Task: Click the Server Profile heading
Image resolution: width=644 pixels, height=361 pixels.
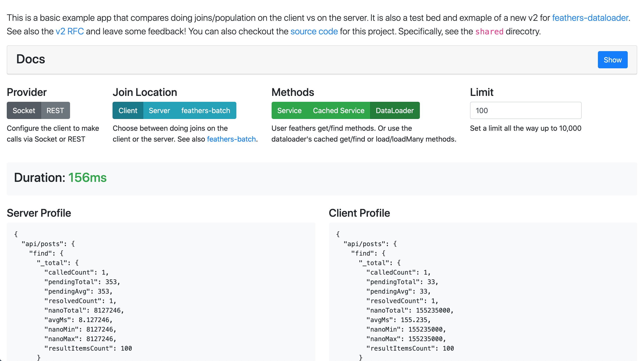Action: (39, 213)
